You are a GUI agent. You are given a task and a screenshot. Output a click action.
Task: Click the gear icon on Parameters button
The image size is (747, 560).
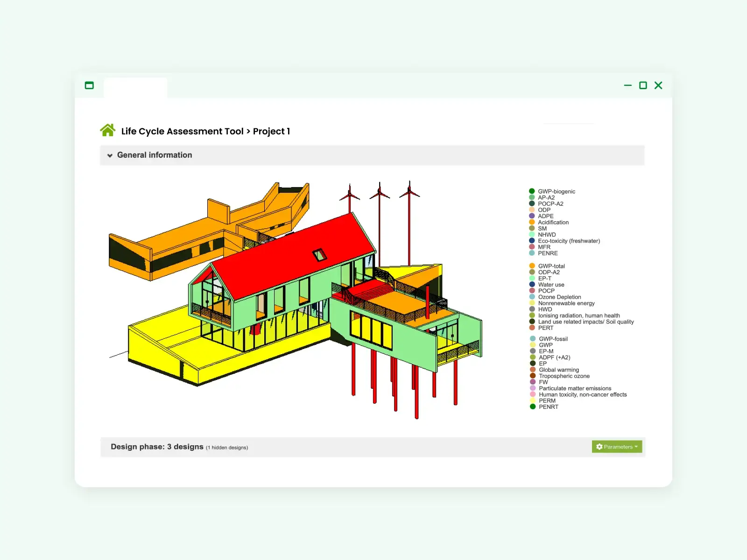tap(599, 447)
